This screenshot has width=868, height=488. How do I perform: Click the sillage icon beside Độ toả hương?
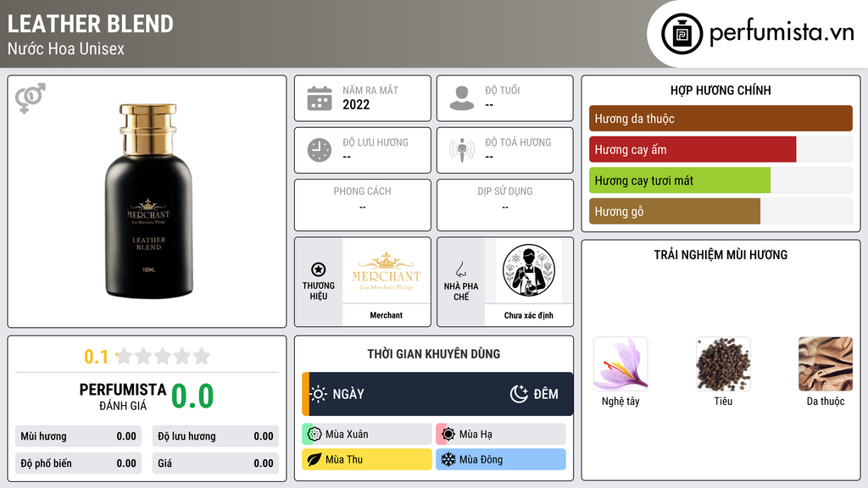(x=462, y=150)
